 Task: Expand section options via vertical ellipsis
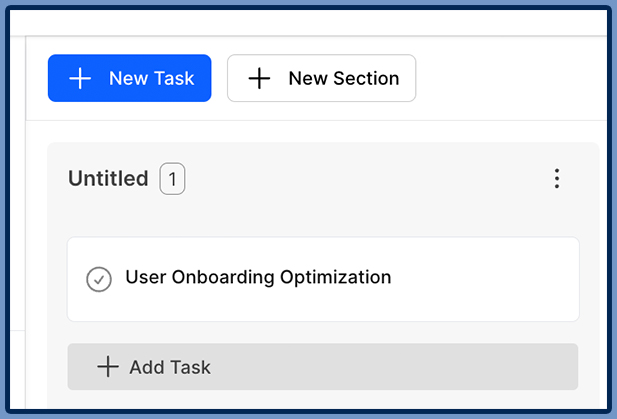pyautogui.click(x=557, y=179)
